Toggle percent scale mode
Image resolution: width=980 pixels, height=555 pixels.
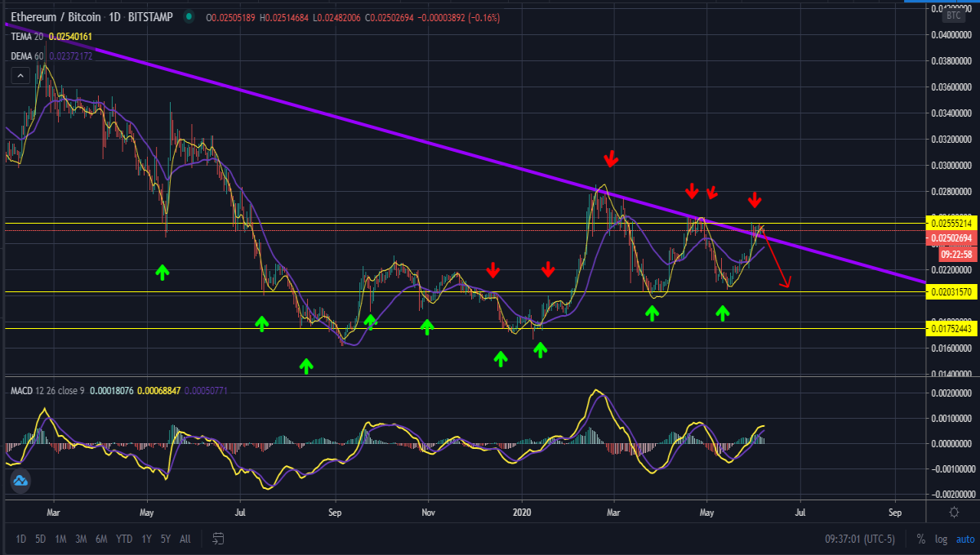click(x=921, y=539)
